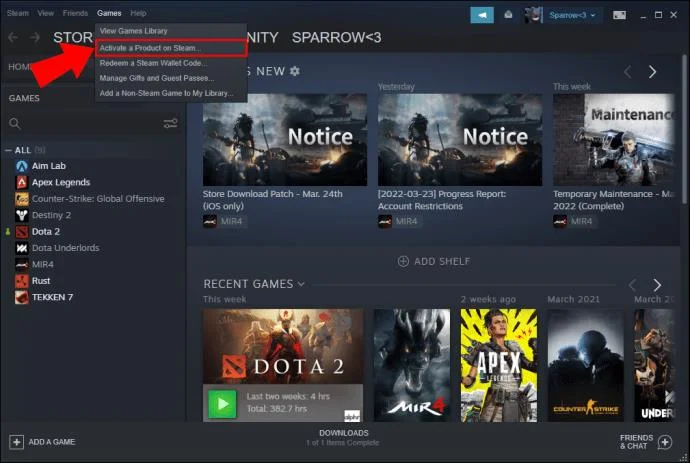Open the Steam menu

coord(18,13)
